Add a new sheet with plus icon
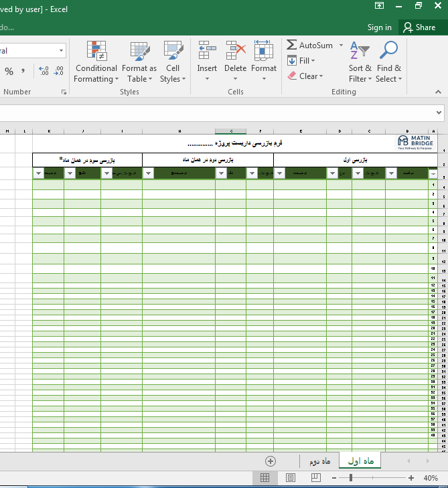The image size is (448, 488). [x=271, y=461]
